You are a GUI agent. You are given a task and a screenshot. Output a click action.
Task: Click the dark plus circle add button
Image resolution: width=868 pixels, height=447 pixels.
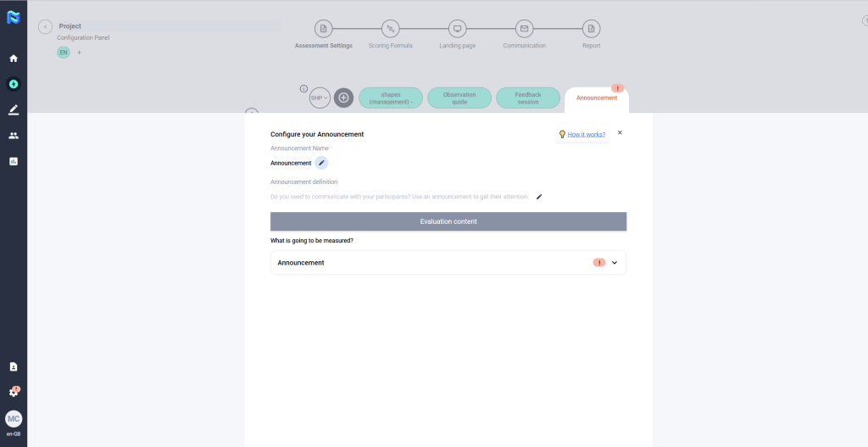(x=343, y=98)
